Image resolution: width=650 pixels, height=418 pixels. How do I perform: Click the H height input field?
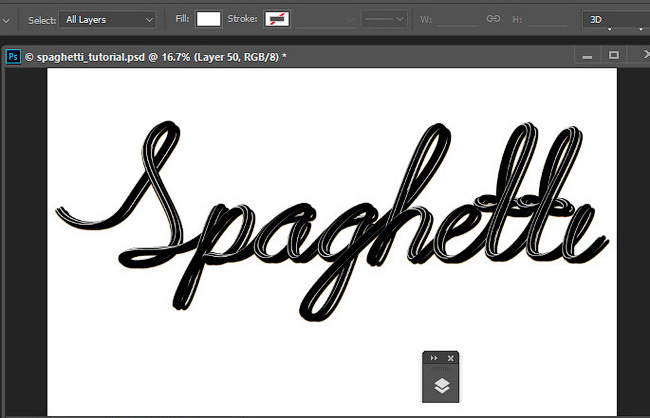point(548,19)
